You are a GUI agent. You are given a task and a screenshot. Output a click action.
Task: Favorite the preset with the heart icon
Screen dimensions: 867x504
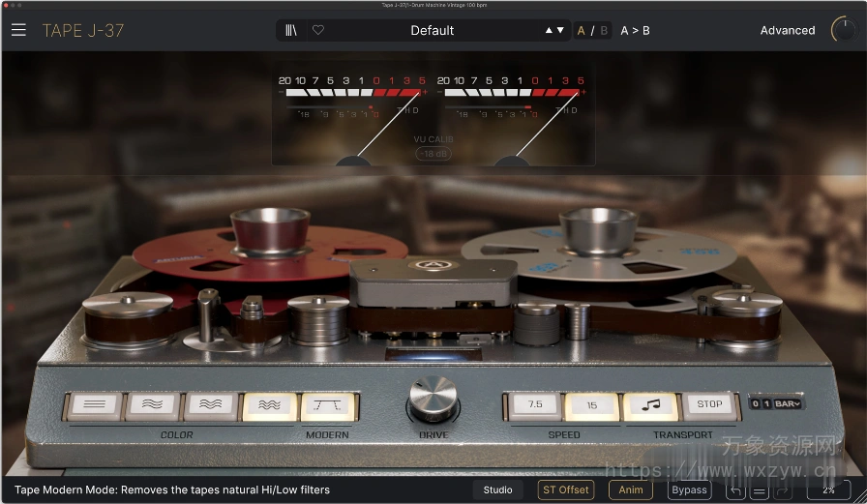(318, 30)
